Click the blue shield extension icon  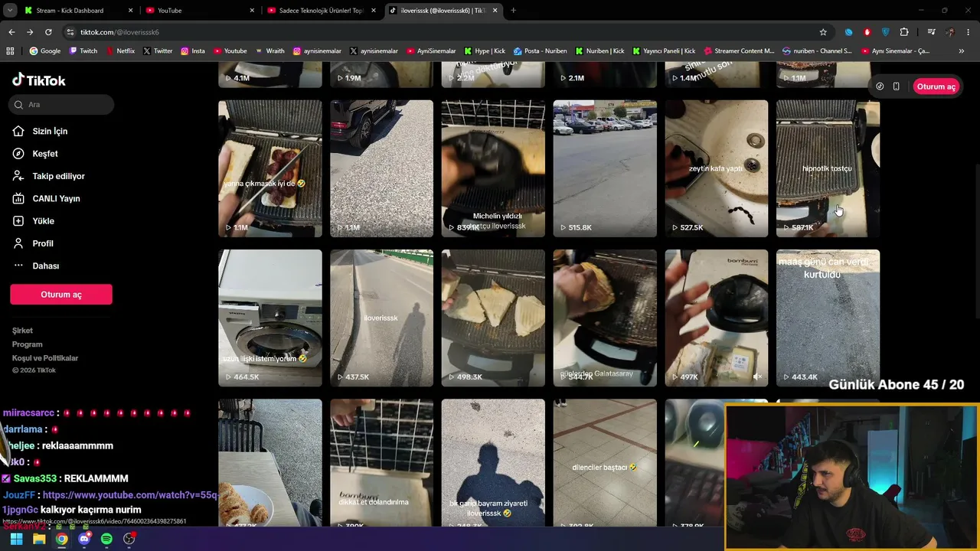click(x=886, y=32)
